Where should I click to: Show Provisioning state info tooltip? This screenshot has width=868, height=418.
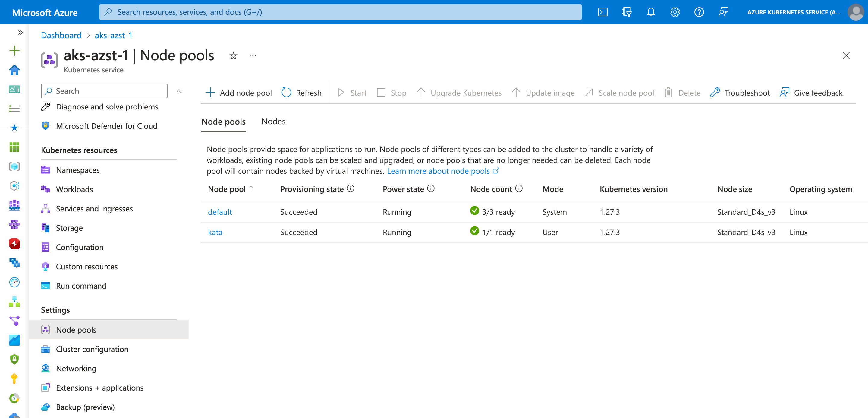click(351, 188)
